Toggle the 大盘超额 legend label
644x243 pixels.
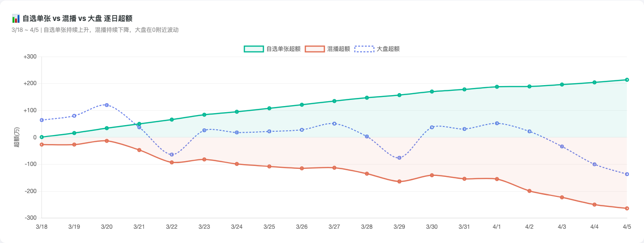click(x=388, y=49)
